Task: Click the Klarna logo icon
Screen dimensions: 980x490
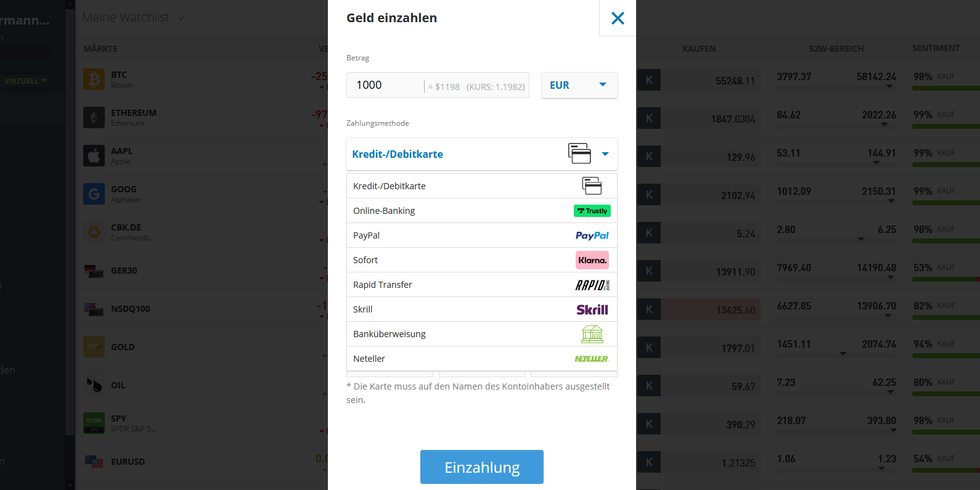Action: tap(592, 260)
